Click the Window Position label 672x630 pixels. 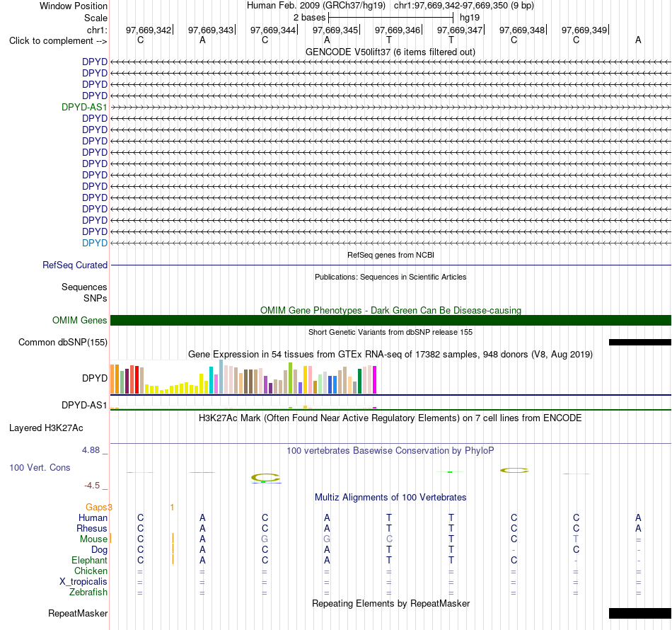(x=74, y=6)
